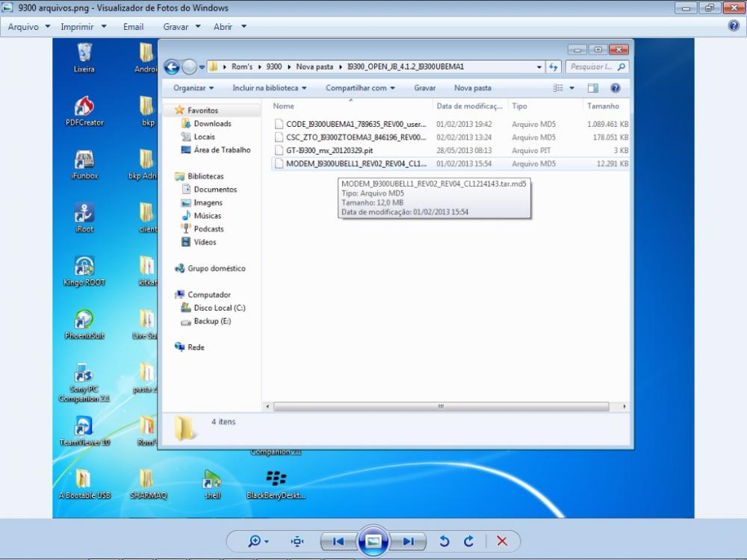
Task: Click Nova pasta in the address breadcrumb
Action: click(x=314, y=66)
